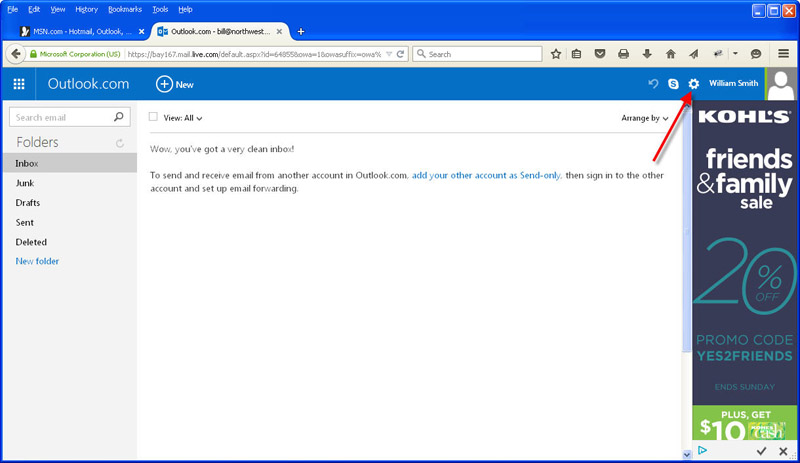Viewport: 800px width, 463px height.
Task: Show bookmarks list icon
Action: [x=577, y=54]
